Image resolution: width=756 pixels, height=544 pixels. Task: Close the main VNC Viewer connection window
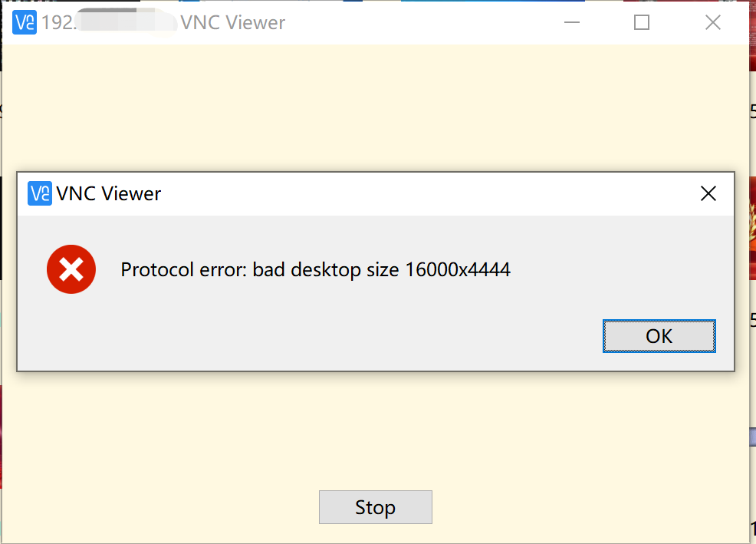pos(713,22)
